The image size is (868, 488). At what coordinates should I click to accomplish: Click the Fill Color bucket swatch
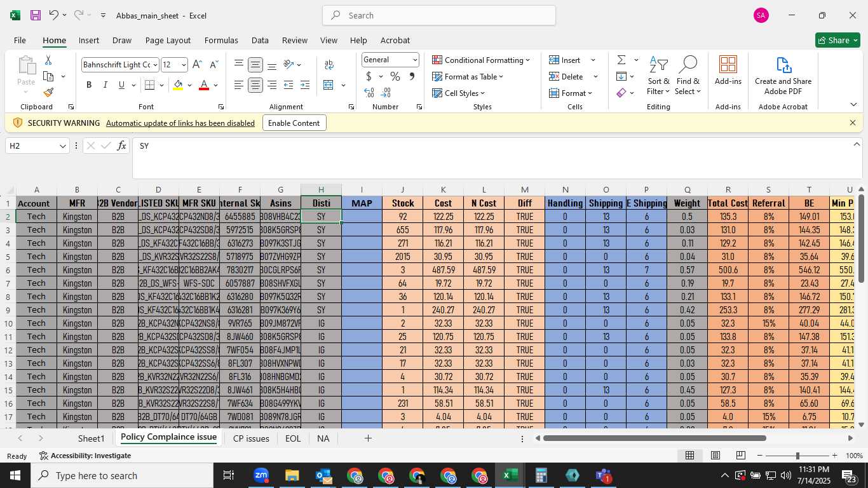coord(178,85)
